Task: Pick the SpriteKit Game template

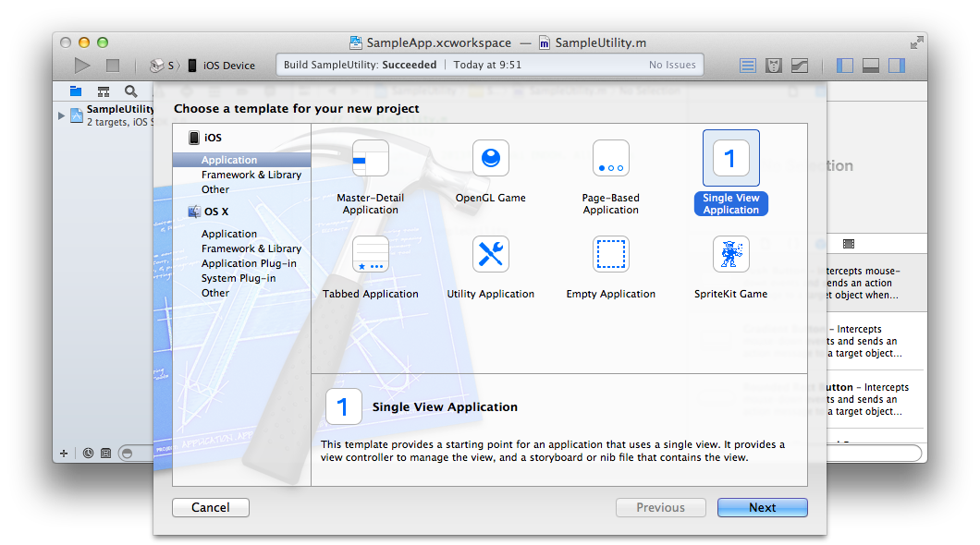Action: click(730, 255)
